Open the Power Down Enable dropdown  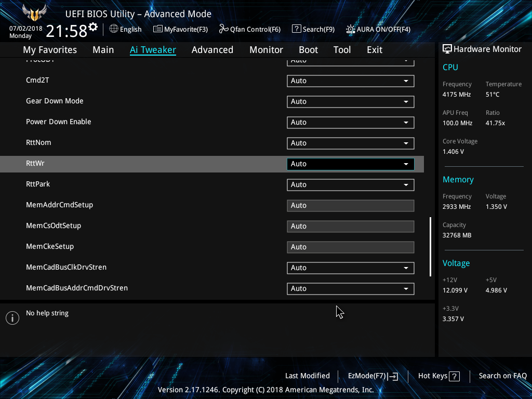[x=351, y=123]
